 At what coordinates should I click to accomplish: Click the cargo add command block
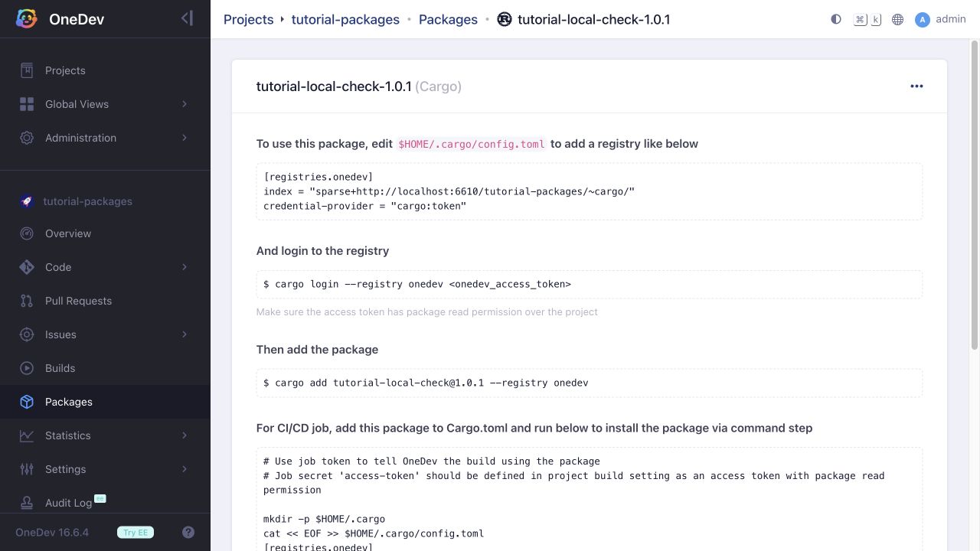coord(590,383)
